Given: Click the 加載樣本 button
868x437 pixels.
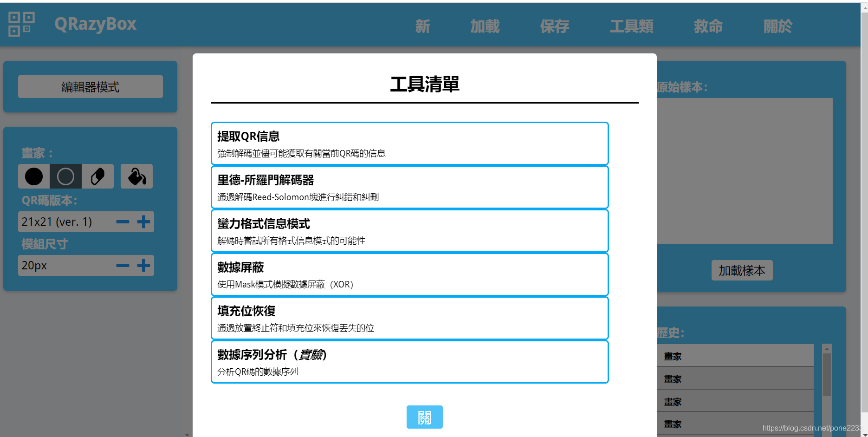Looking at the screenshot, I should pyautogui.click(x=742, y=270).
